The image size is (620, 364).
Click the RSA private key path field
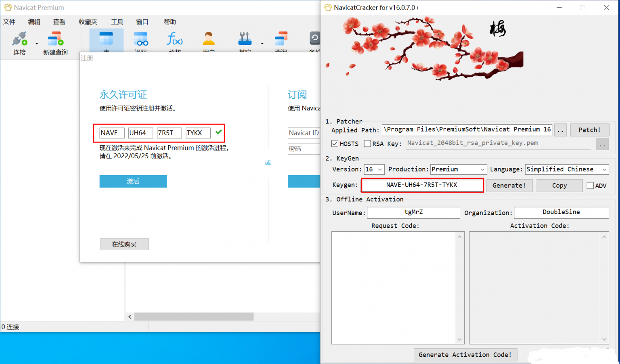(499, 143)
